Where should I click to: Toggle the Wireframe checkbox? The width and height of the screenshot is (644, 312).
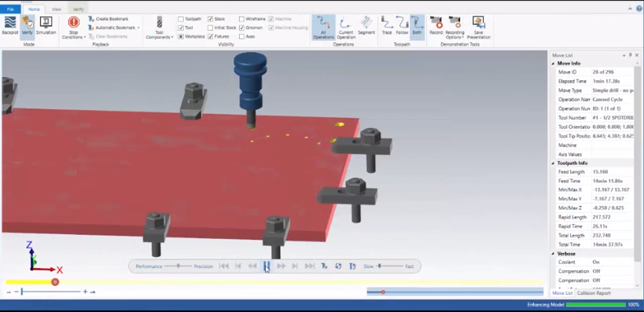pos(241,19)
